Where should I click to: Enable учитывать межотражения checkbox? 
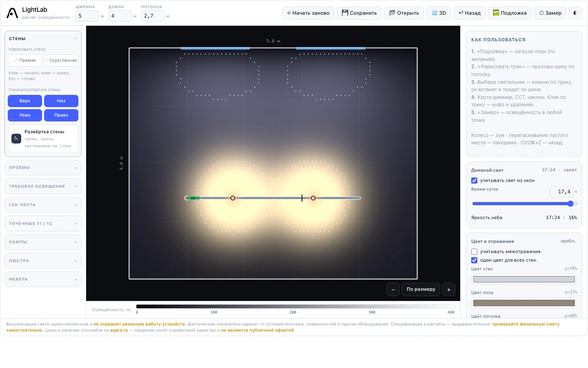[x=474, y=252]
